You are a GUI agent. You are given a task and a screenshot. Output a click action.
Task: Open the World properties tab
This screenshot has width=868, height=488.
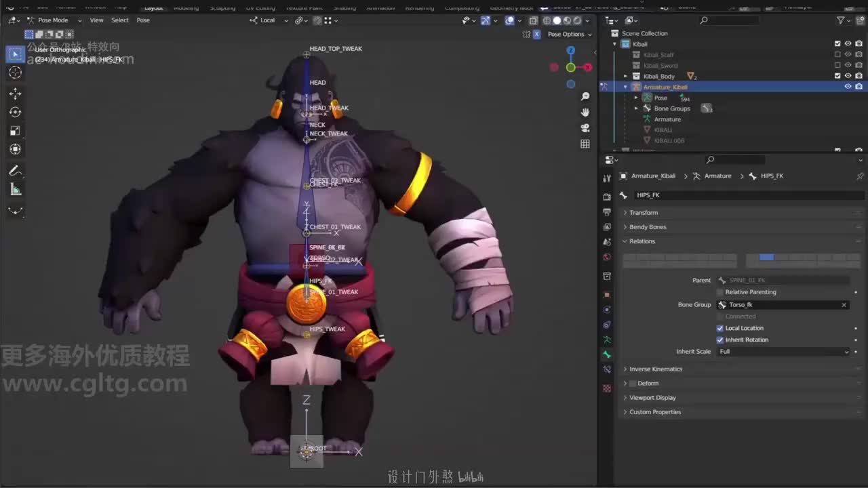click(x=607, y=257)
